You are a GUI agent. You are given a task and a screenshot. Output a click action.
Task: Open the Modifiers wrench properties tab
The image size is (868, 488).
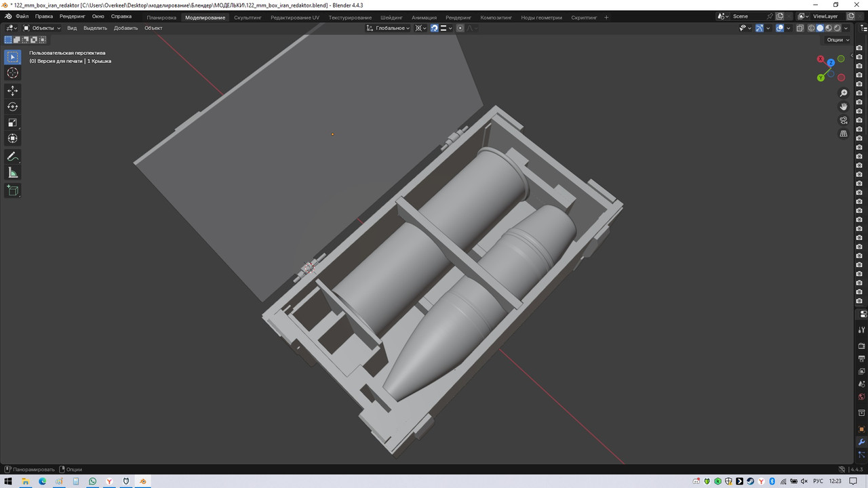pos(861,442)
